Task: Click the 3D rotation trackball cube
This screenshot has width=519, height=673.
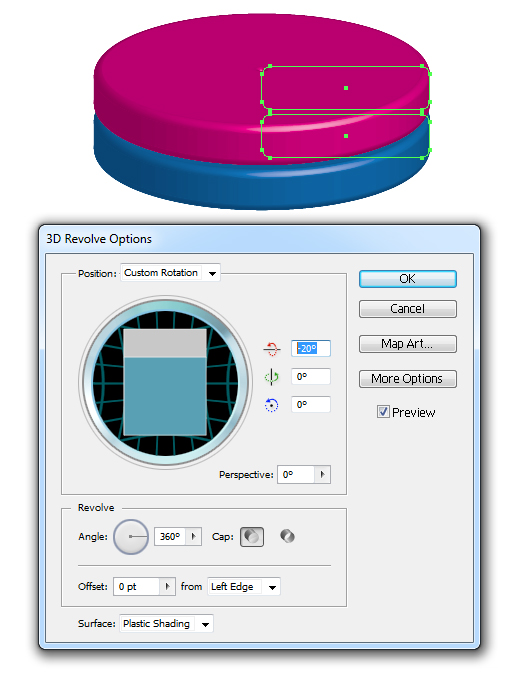Action: pyautogui.click(x=165, y=382)
